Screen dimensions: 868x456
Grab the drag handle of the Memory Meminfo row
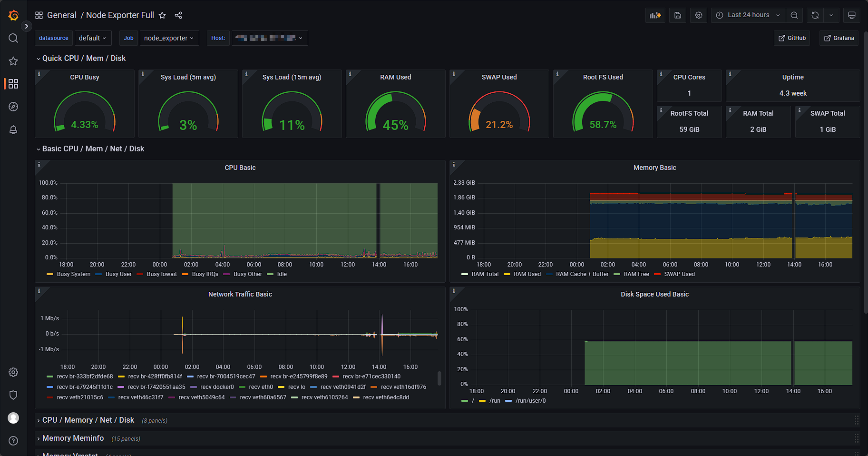(856, 438)
